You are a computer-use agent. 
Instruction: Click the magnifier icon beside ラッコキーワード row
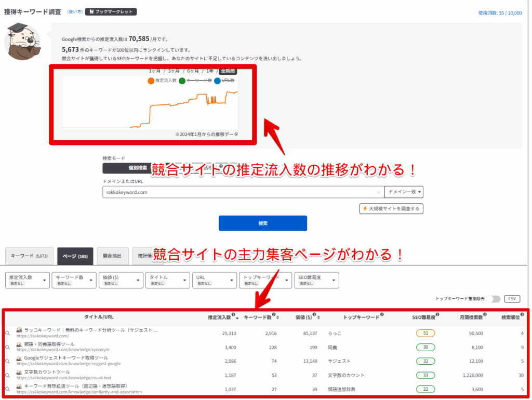(7, 333)
